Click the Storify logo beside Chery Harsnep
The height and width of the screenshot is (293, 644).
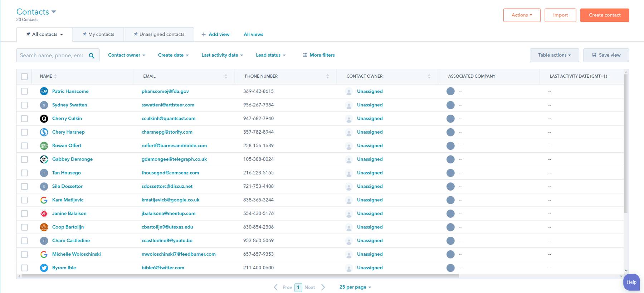pos(44,132)
